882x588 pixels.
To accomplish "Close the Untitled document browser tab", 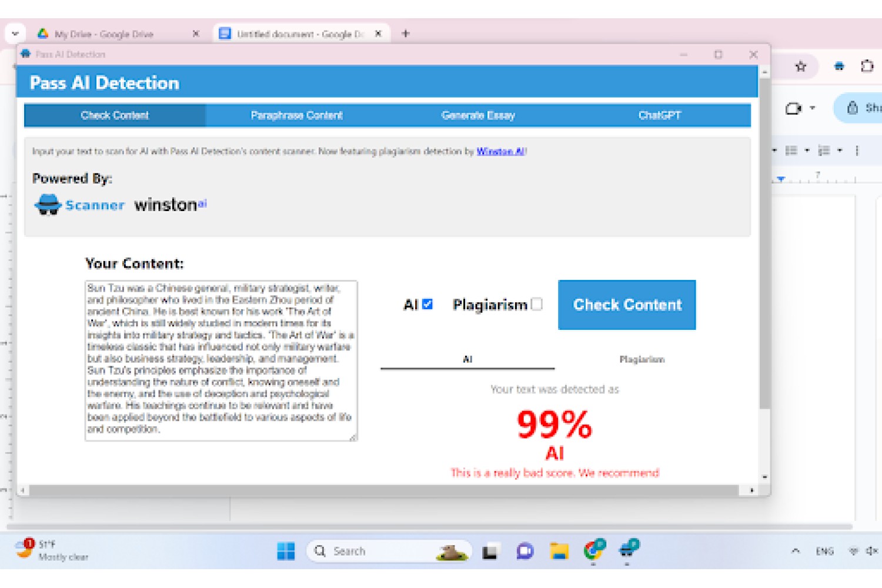I will click(378, 34).
